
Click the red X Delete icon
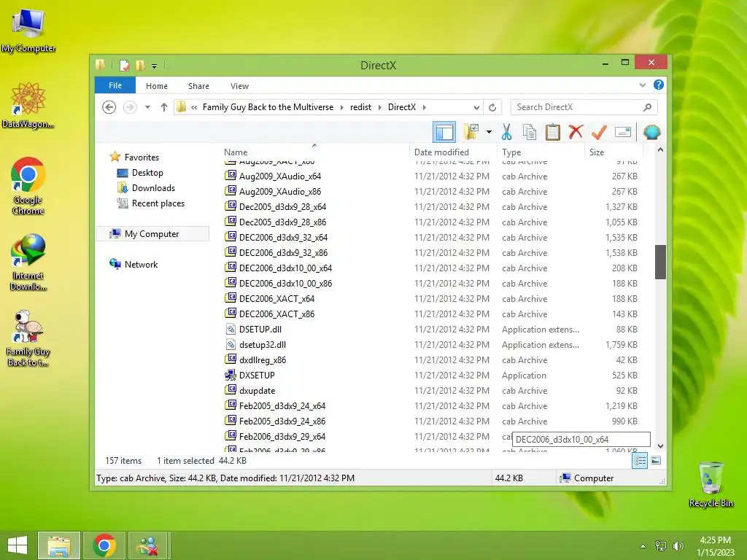pyautogui.click(x=576, y=132)
